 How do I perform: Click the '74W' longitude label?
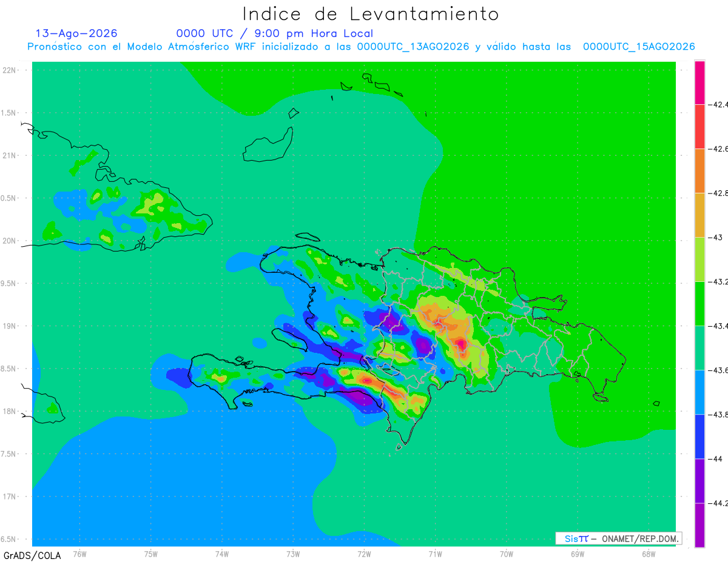click(x=222, y=554)
